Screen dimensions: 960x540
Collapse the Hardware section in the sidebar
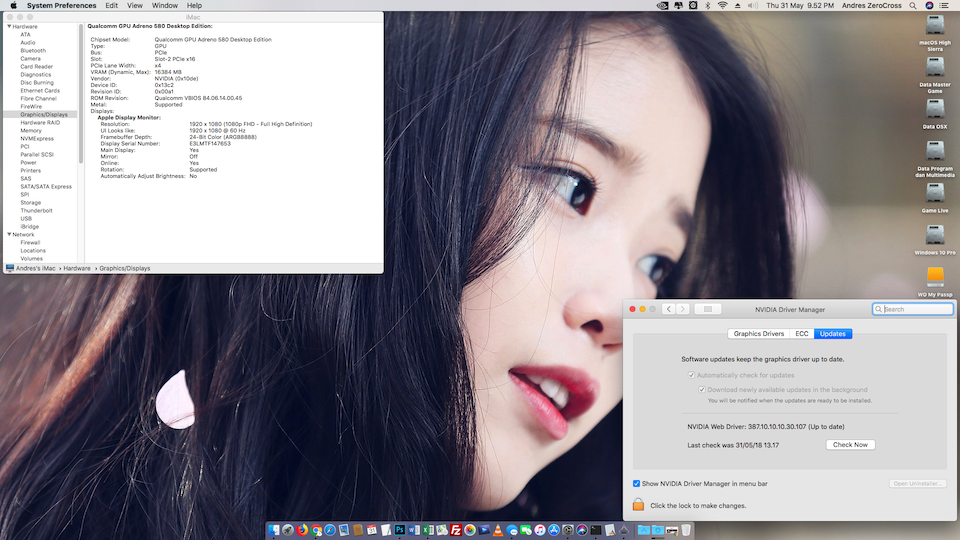click(x=8, y=26)
